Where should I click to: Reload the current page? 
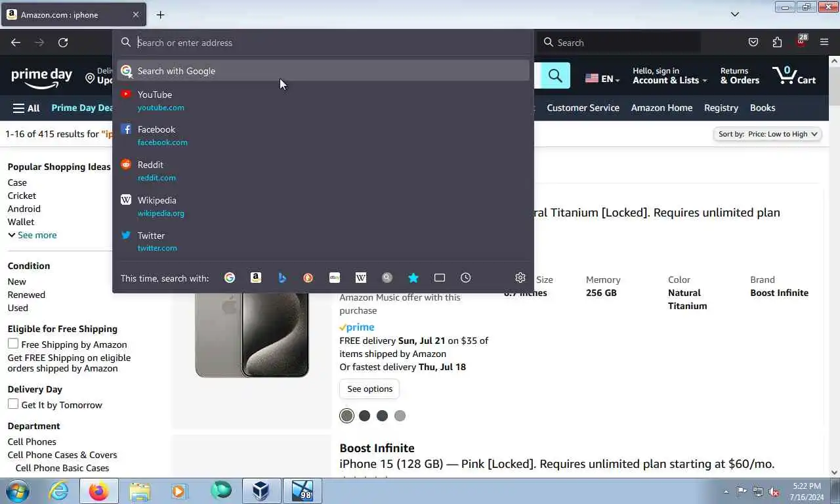pyautogui.click(x=63, y=42)
